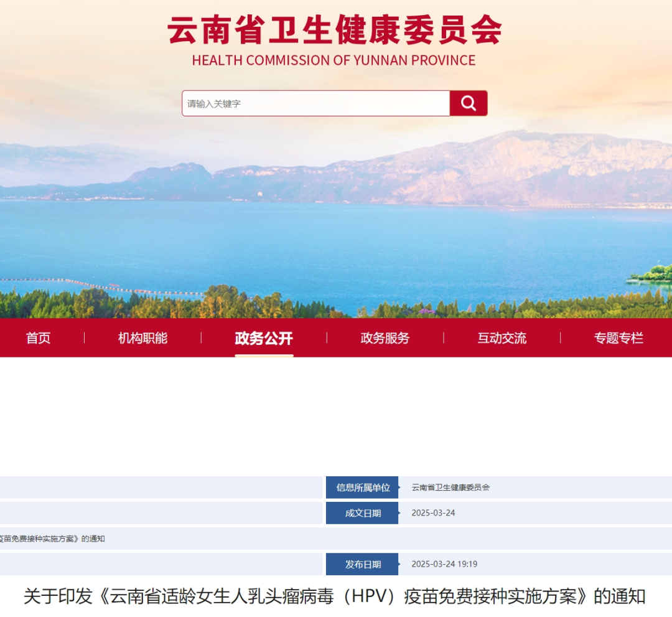Navigate to 互动交流 section
672x617 pixels.
pos(502,338)
